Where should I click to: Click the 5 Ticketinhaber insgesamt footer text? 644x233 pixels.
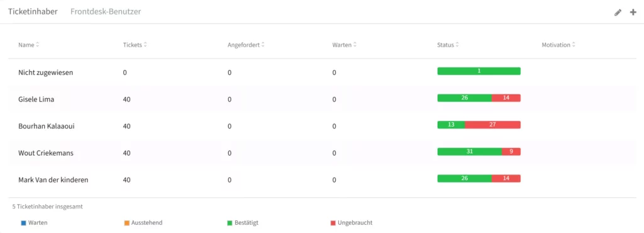[47, 207]
